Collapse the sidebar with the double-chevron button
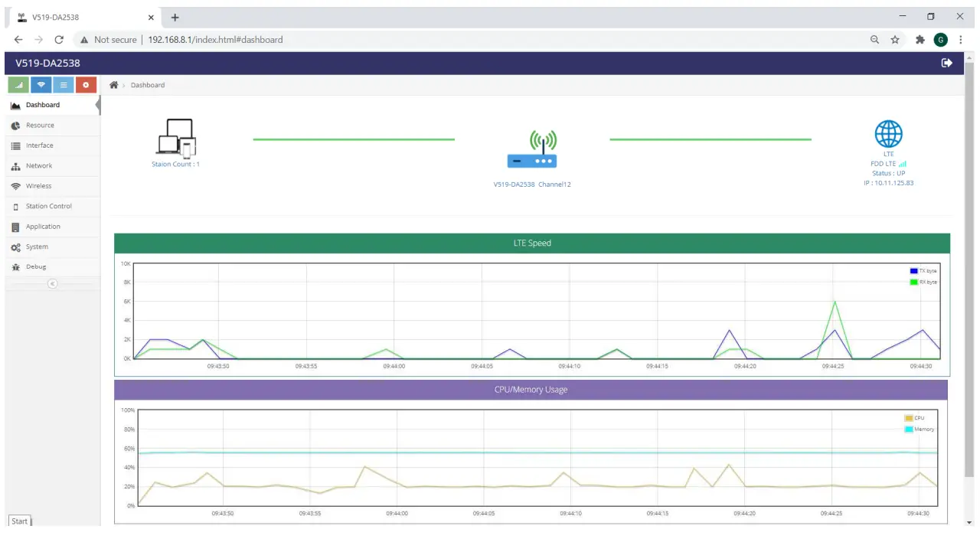980x539 pixels. pos(52,283)
